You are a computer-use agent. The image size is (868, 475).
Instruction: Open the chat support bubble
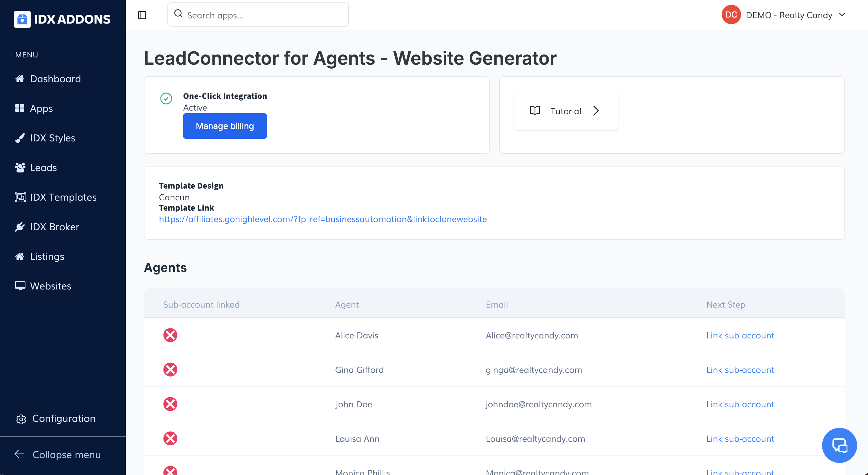click(839, 445)
